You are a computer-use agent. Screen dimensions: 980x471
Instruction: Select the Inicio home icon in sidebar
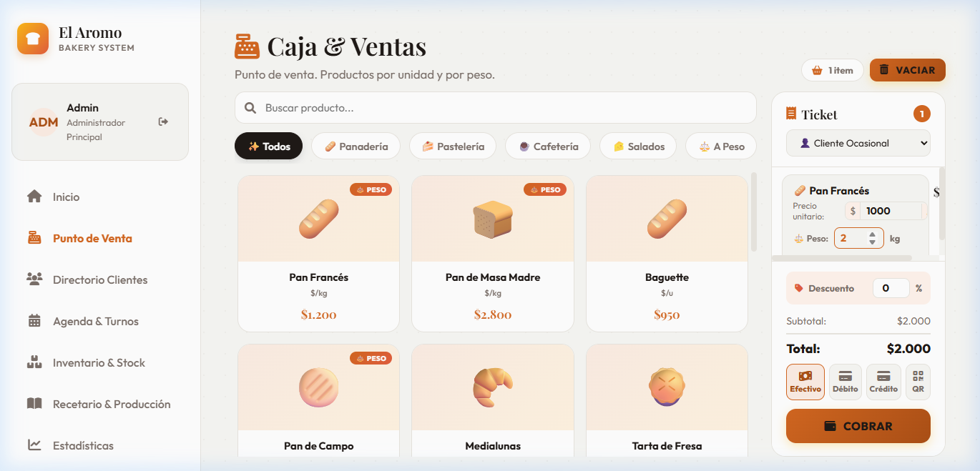point(33,197)
